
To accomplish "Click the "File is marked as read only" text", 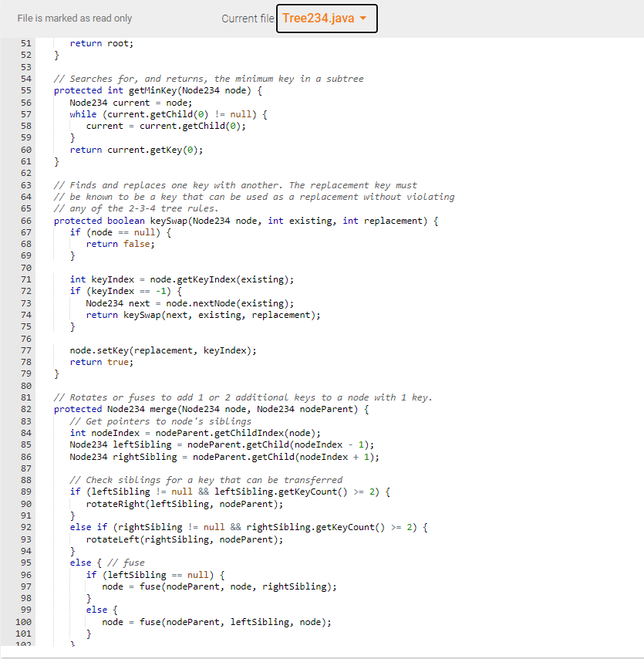I will coord(74,18).
